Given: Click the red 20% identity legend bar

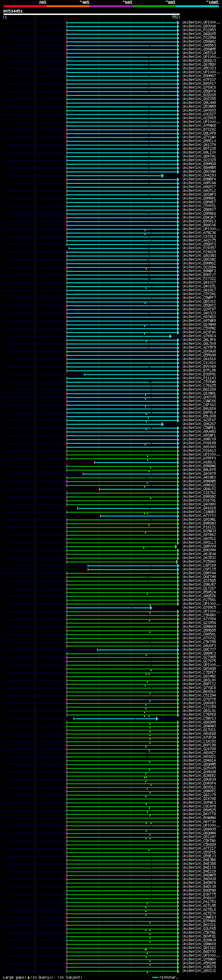Looking at the screenshot, I should point(25,6).
